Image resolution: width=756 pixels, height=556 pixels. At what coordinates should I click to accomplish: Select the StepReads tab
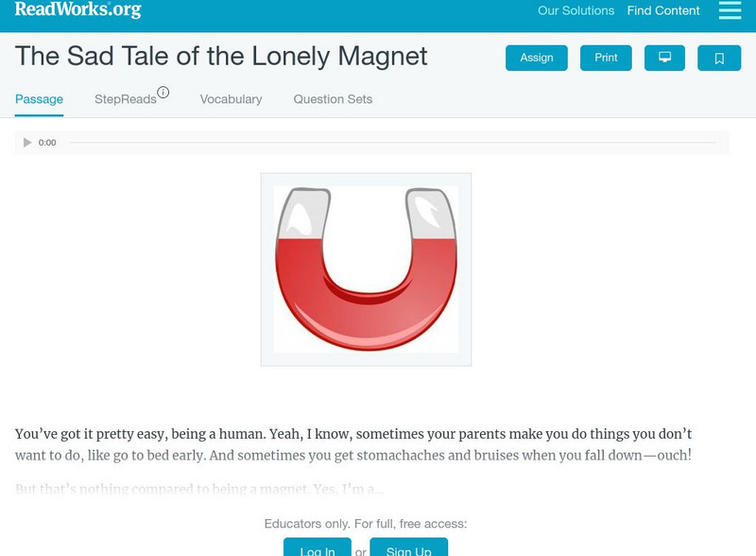127,99
